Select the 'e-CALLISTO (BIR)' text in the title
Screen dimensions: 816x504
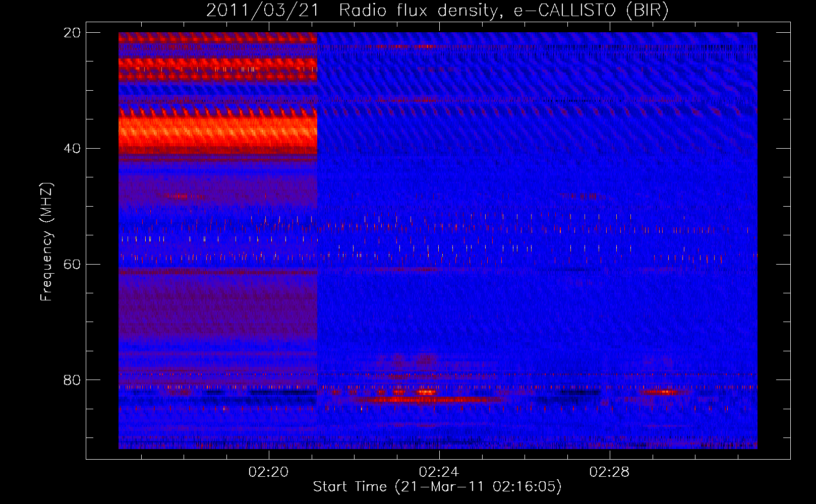tap(591, 10)
